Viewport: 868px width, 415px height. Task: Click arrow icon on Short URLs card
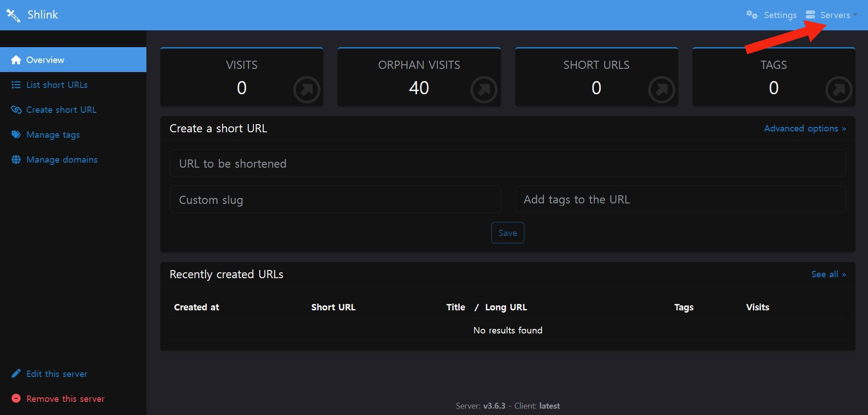[661, 90]
